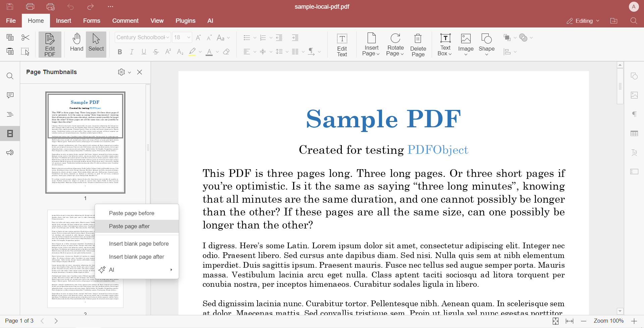Click the Cut scissors icon
644x328 pixels.
click(25, 38)
